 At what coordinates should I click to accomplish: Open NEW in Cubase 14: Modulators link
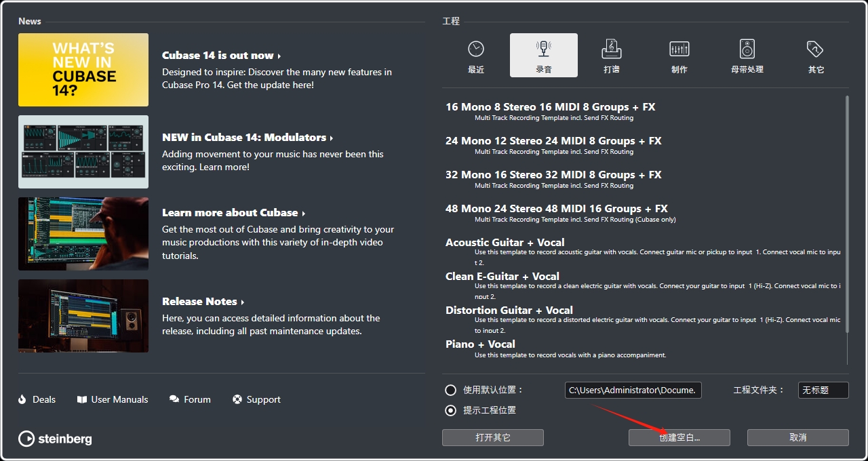click(x=248, y=138)
